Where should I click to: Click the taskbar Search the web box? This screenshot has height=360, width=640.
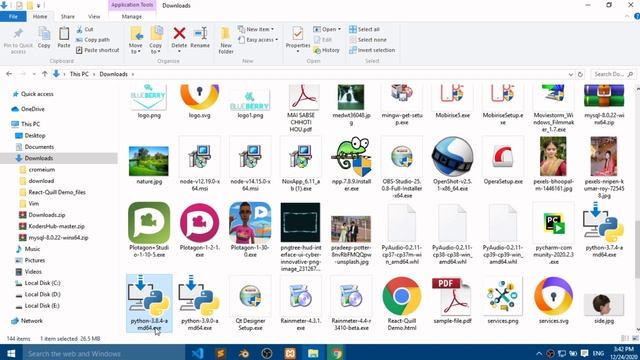[x=104, y=353]
